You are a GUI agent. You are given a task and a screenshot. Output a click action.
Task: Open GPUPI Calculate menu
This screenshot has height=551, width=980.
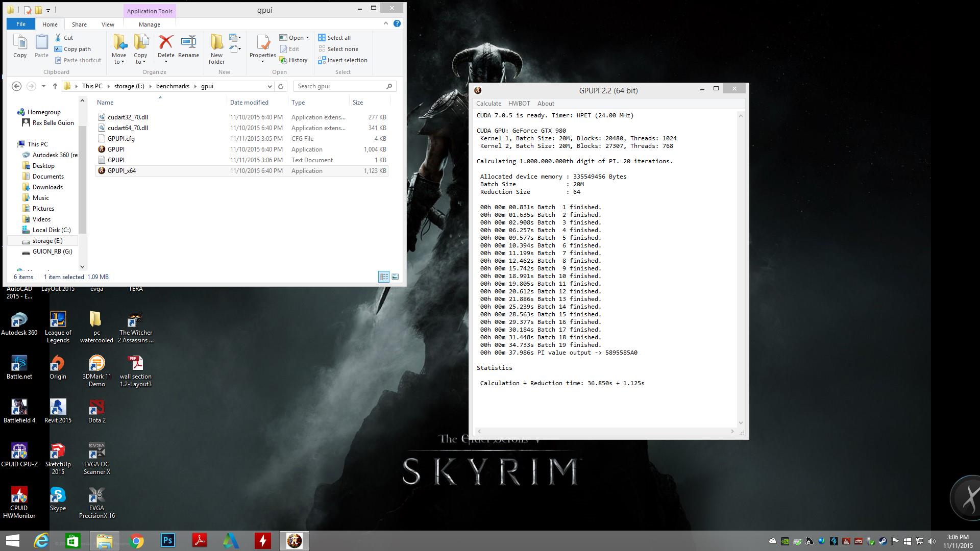(x=488, y=103)
